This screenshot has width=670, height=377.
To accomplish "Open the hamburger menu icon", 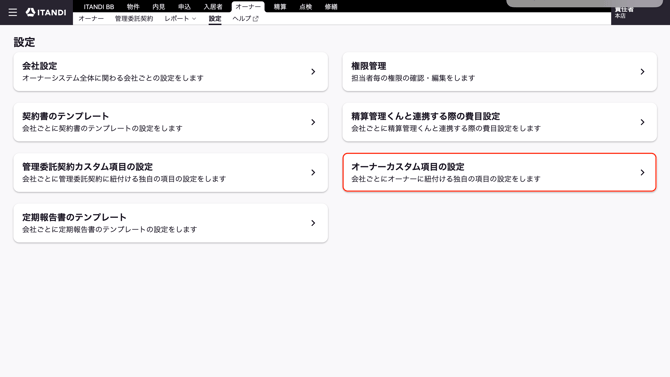I will [x=13, y=12].
